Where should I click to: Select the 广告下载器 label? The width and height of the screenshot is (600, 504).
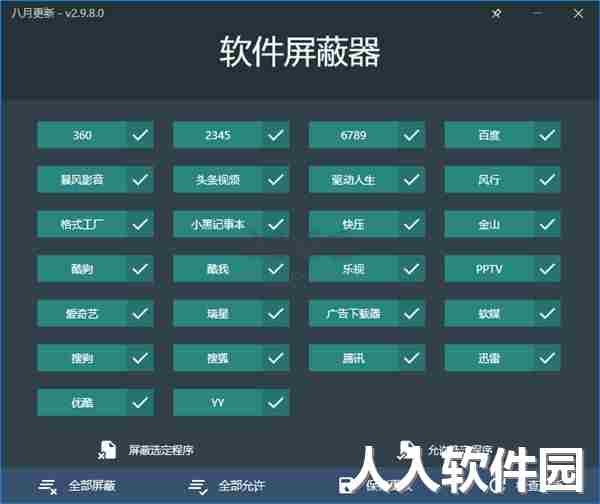tap(353, 314)
